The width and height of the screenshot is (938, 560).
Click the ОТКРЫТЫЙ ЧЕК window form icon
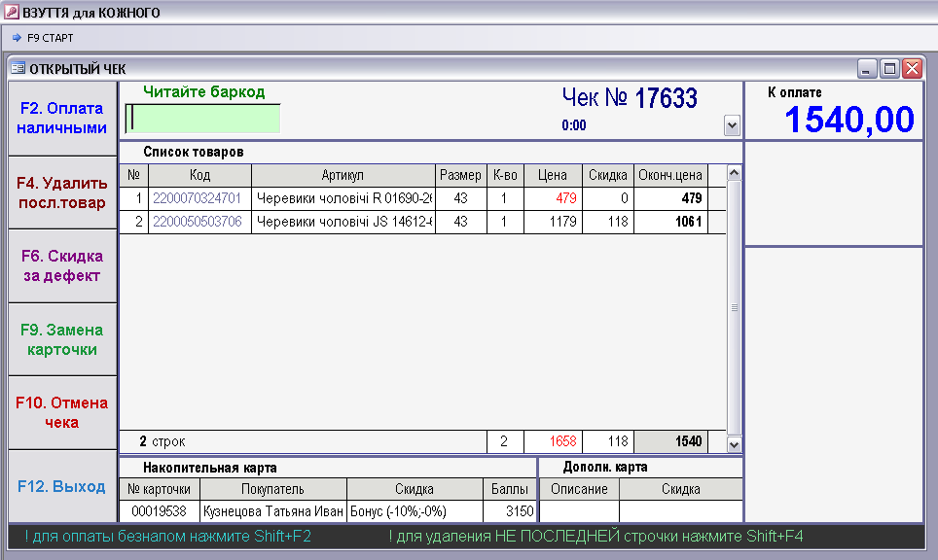18,68
